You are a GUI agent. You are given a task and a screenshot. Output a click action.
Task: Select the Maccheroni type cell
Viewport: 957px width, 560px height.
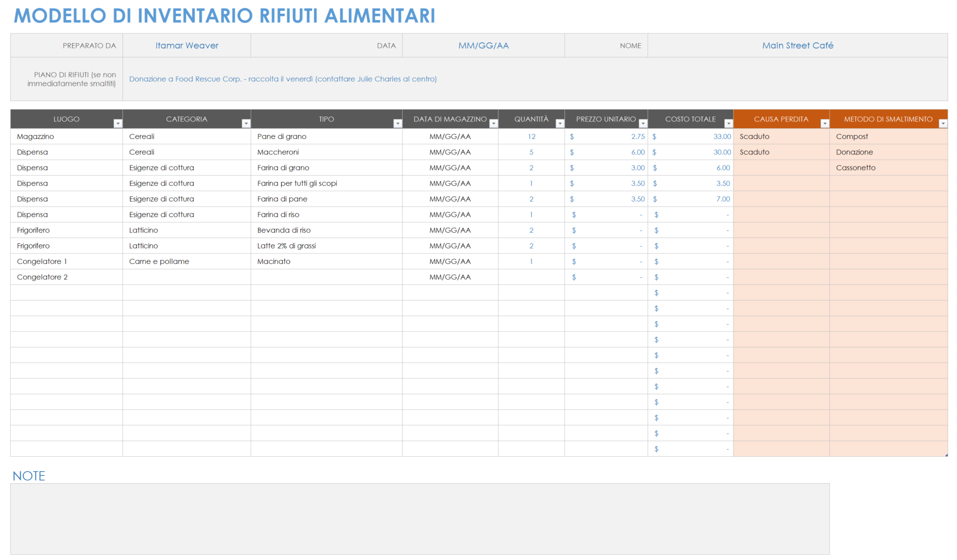pos(326,152)
